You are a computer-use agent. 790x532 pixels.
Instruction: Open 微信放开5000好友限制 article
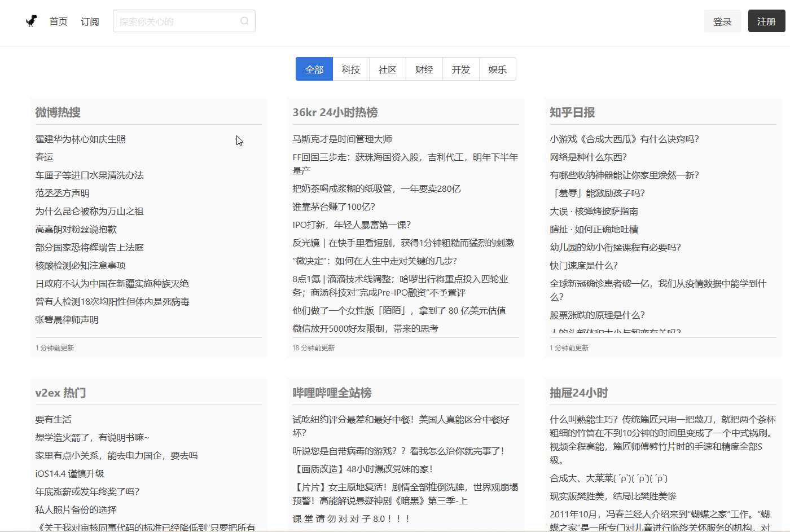[x=365, y=329]
